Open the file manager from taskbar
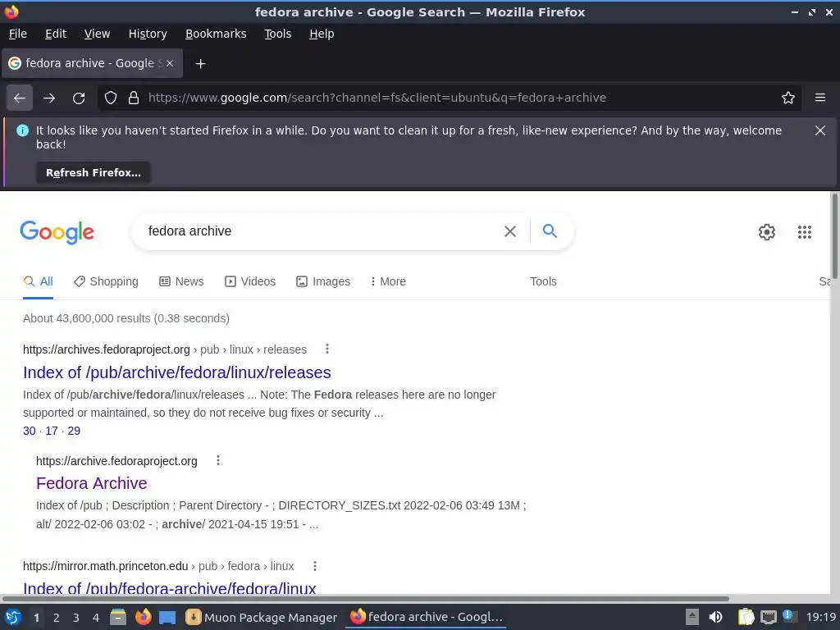This screenshot has width=840, height=630. [x=118, y=617]
